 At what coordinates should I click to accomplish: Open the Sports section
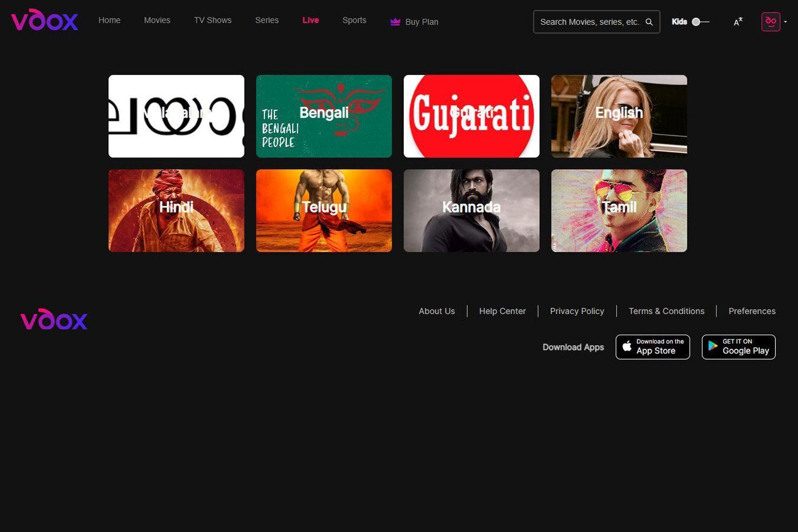[354, 20]
